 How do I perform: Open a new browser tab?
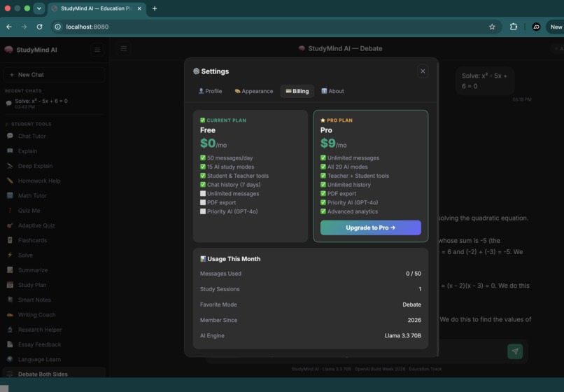155,8
